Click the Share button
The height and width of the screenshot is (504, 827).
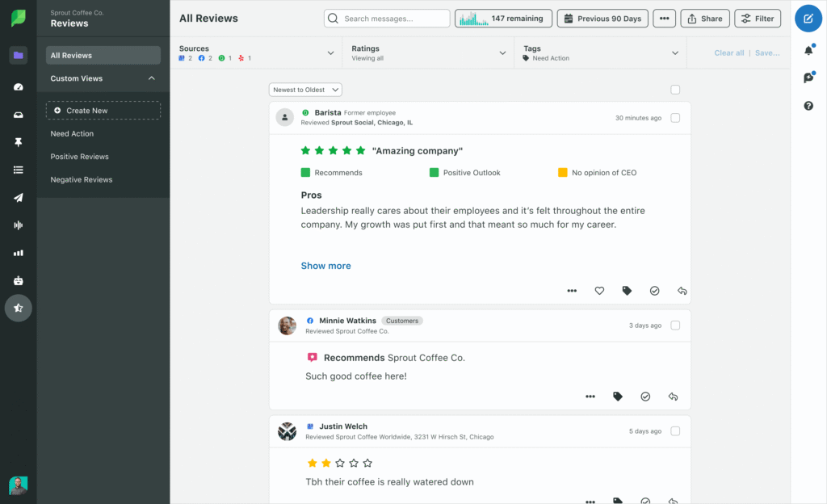[x=704, y=19]
